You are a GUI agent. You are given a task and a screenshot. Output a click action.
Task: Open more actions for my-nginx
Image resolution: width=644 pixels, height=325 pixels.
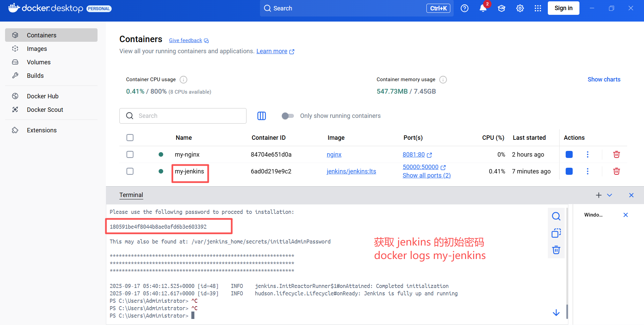tap(588, 154)
